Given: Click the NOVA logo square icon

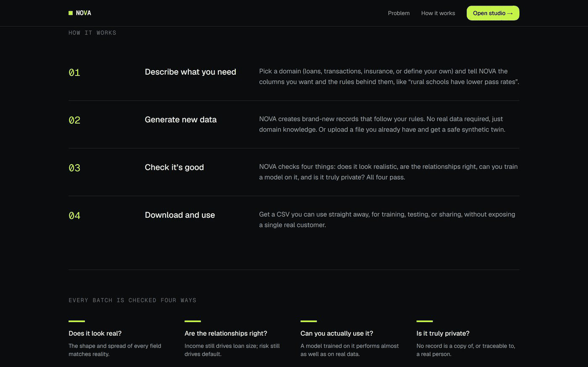Looking at the screenshot, I should pyautogui.click(x=71, y=13).
